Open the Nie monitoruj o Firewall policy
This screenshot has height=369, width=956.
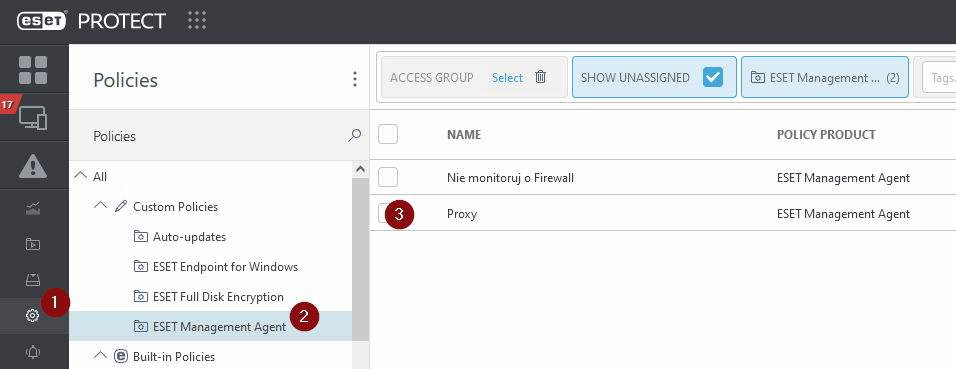(510, 177)
